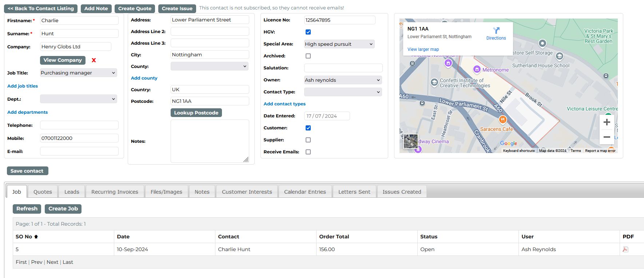The height and width of the screenshot is (278, 644).
Task: Click the Add job titles link
Action: [23, 86]
